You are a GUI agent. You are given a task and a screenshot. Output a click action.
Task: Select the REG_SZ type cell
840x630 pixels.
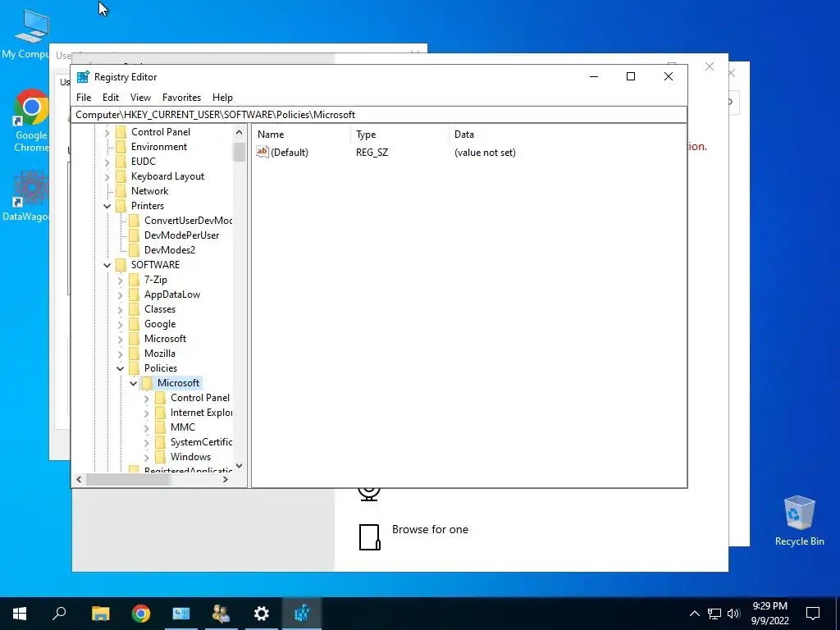point(372,153)
